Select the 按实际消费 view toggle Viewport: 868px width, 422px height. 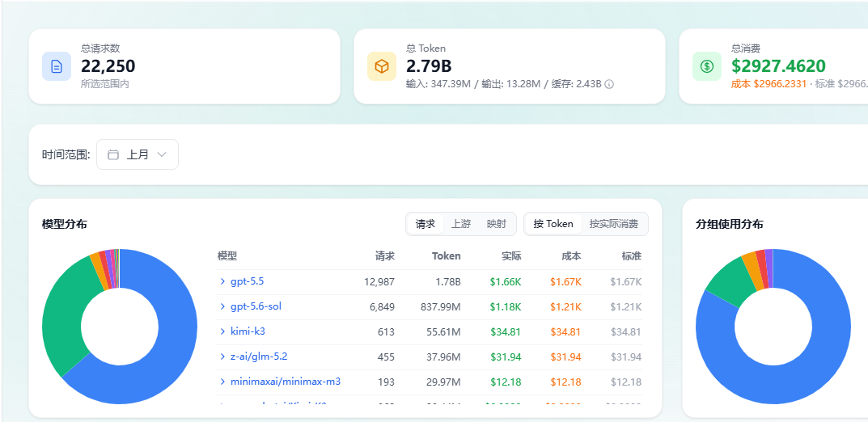pos(614,224)
